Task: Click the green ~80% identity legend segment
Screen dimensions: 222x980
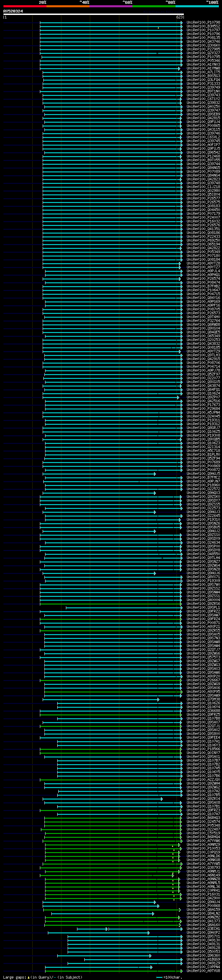Action: pos(154,6)
